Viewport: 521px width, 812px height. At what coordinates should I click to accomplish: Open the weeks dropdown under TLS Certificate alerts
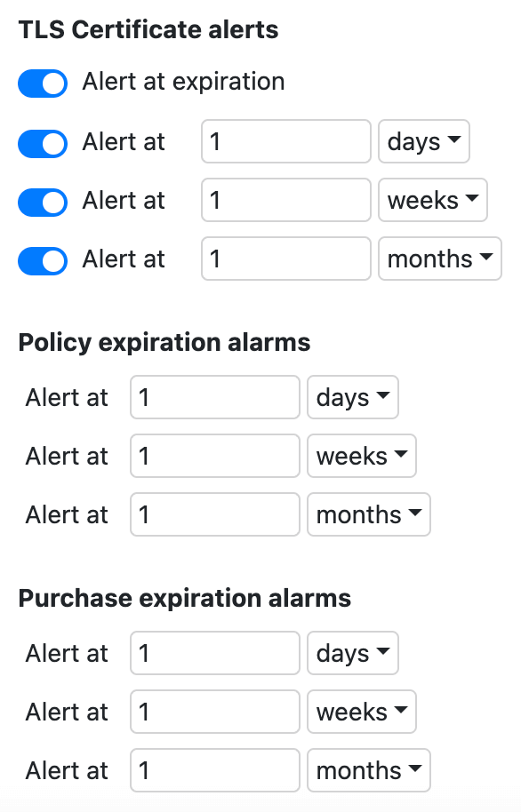pyautogui.click(x=433, y=200)
